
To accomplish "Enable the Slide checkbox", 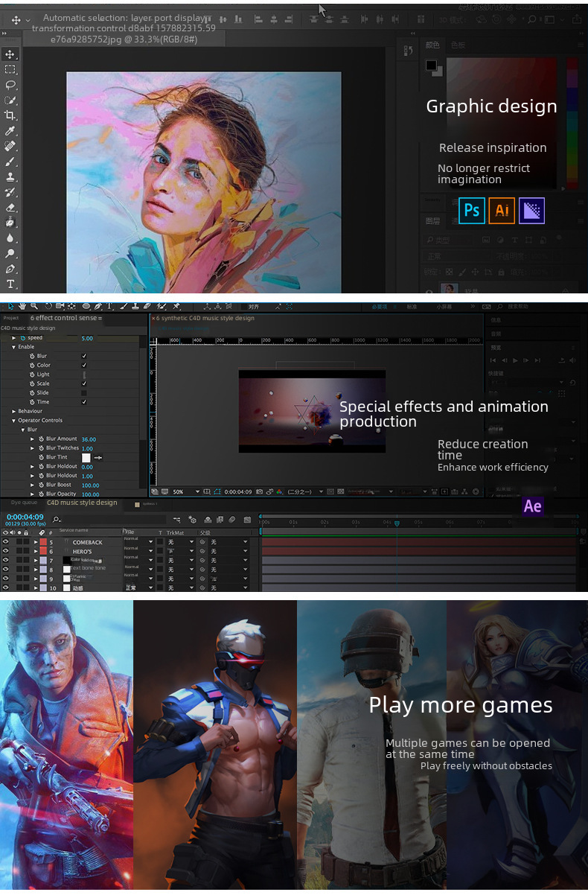I will click(x=84, y=392).
